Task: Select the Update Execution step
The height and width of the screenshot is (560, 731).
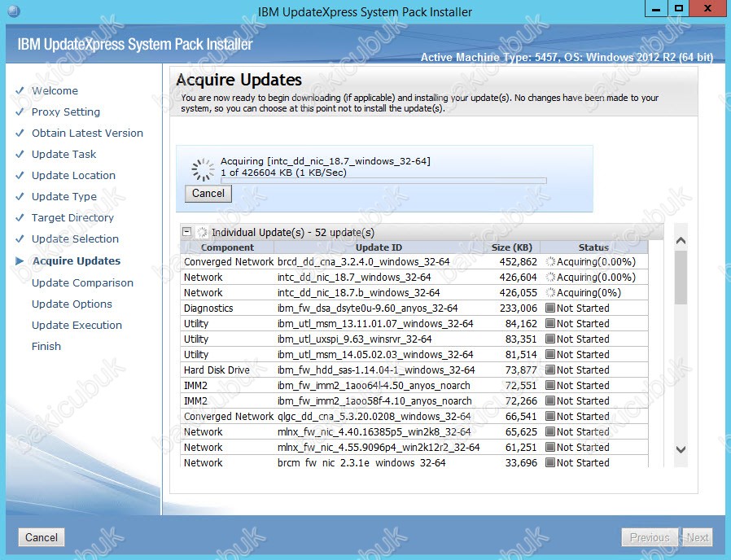Action: click(77, 325)
